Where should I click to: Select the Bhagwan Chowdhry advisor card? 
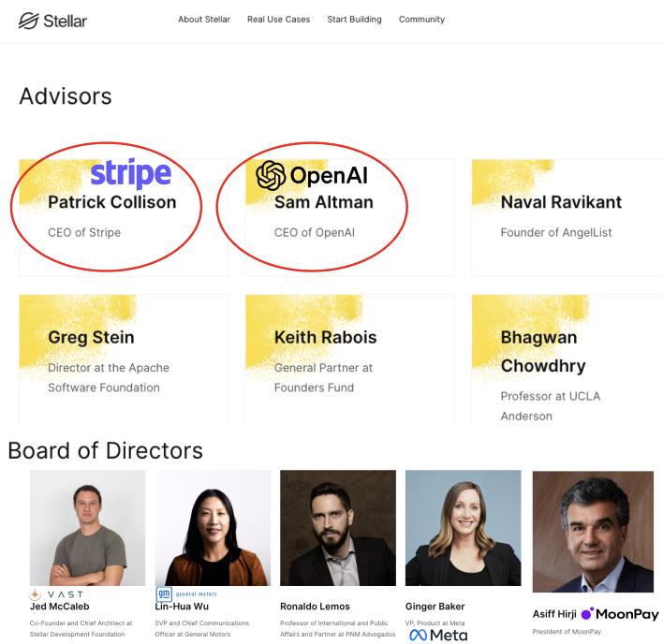click(567, 359)
